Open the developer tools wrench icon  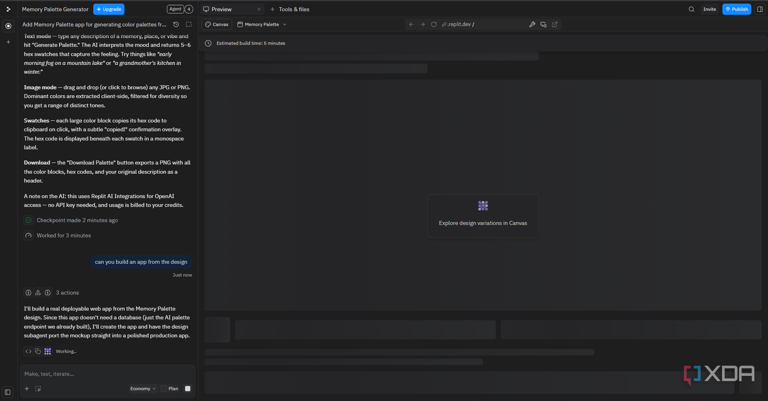[532, 24]
